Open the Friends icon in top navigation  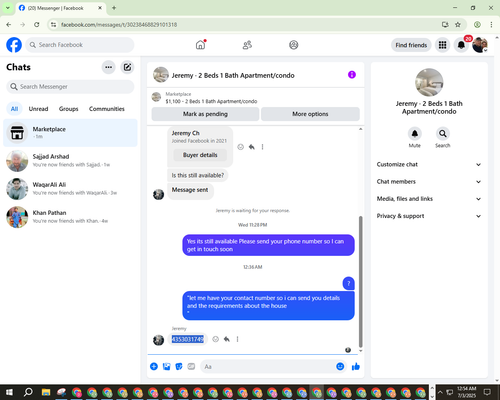pos(247,45)
